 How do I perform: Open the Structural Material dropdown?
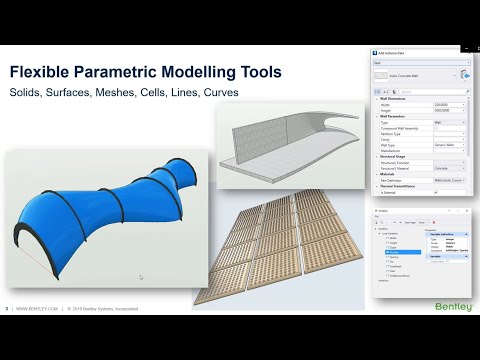[463, 168]
